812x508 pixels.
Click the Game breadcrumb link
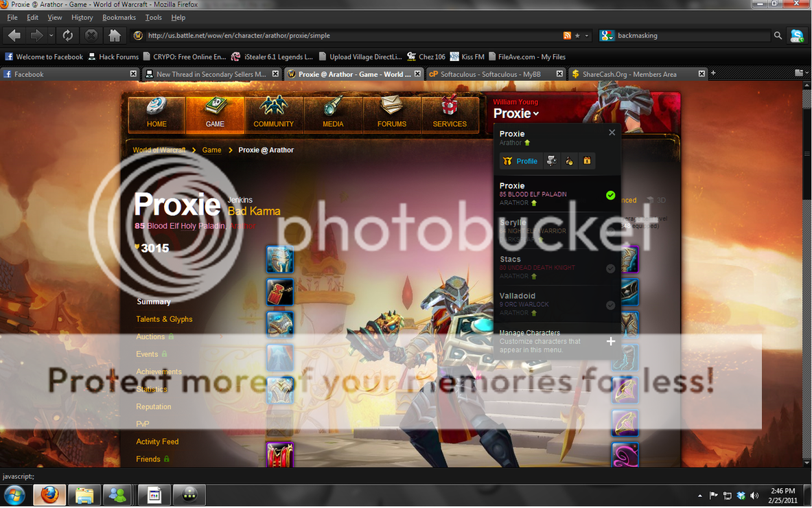(211, 149)
